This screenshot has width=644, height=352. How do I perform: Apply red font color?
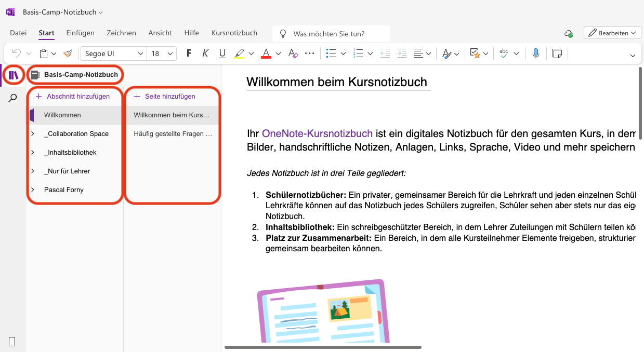click(266, 53)
